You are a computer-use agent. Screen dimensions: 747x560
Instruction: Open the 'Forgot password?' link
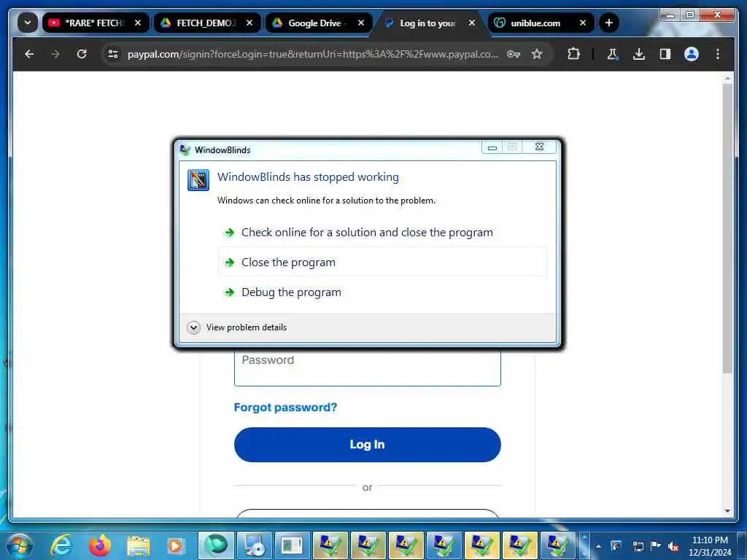coord(285,407)
